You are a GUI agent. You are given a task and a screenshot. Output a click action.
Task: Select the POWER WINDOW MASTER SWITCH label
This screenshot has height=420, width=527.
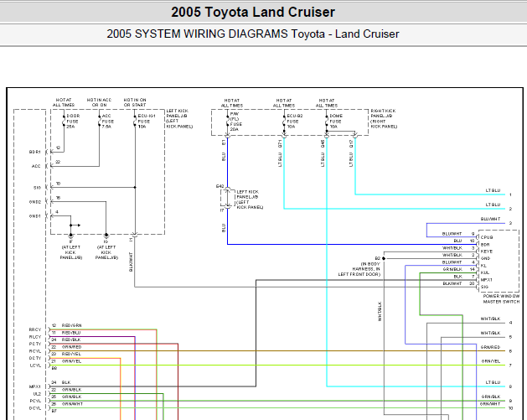502,299
